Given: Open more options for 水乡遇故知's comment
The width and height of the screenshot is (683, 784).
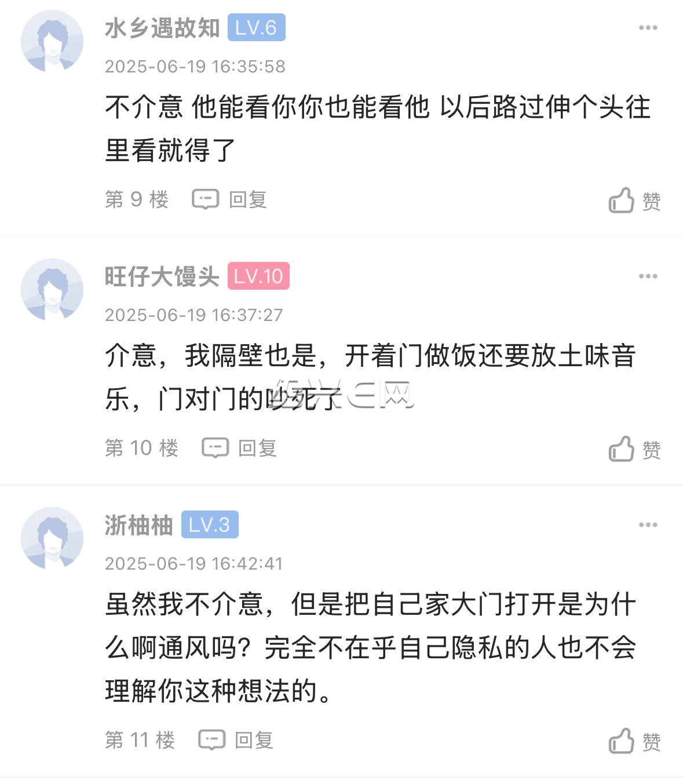Looking at the screenshot, I should (x=648, y=28).
